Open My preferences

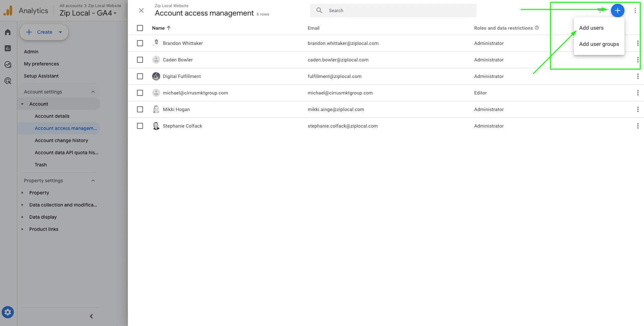pyautogui.click(x=41, y=64)
